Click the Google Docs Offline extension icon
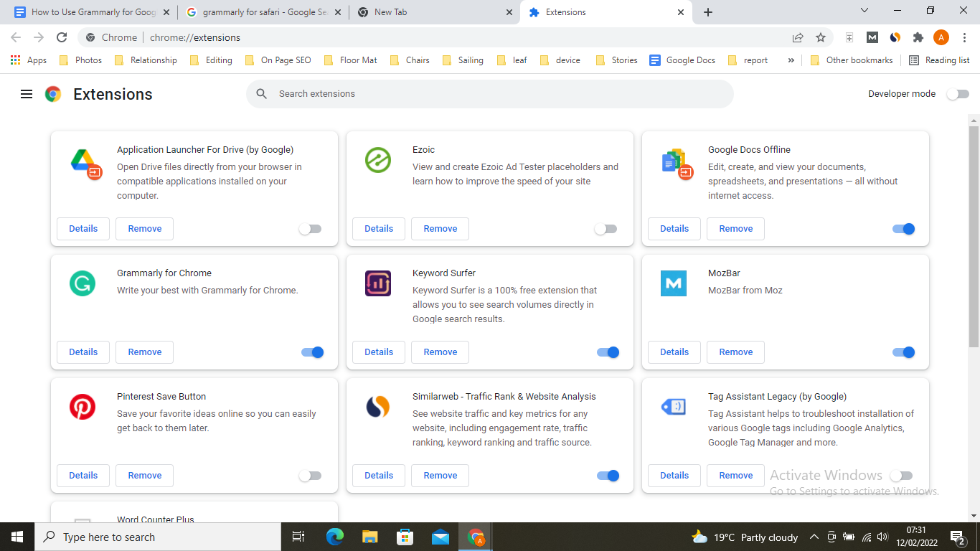The width and height of the screenshot is (980, 551). (677, 163)
